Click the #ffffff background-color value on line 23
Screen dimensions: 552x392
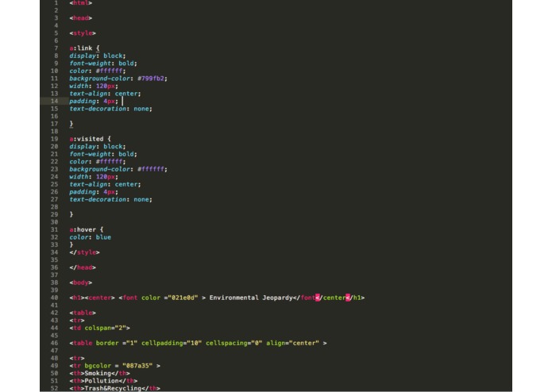151,169
